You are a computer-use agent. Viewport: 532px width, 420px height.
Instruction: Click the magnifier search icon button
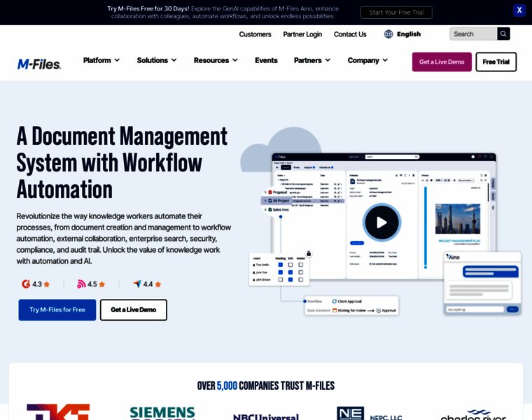point(503,34)
